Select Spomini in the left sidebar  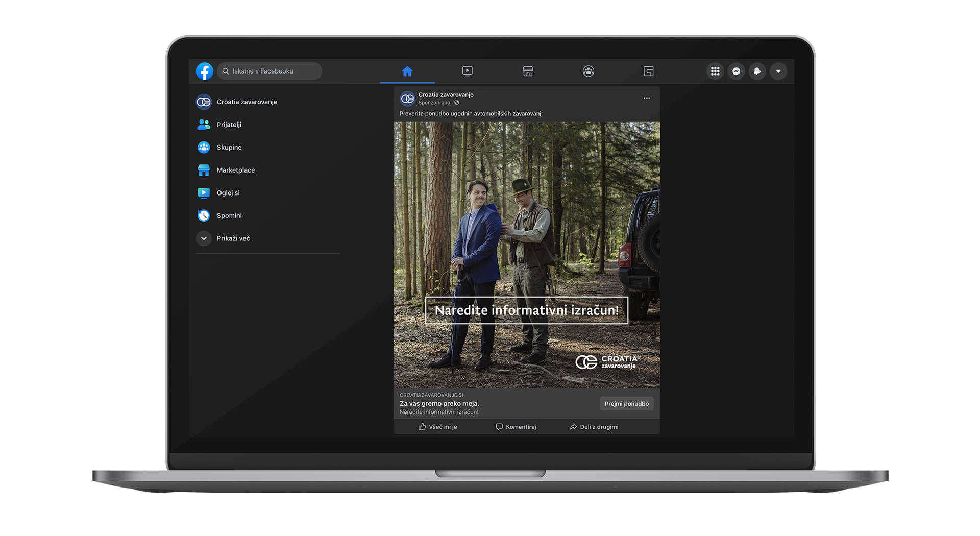pyautogui.click(x=229, y=216)
